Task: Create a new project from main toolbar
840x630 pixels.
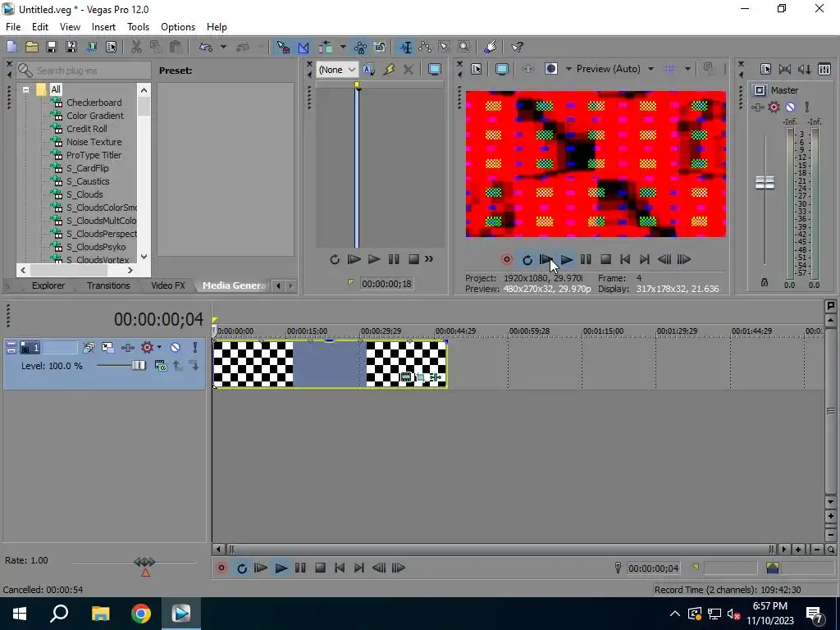Action: 11,47
